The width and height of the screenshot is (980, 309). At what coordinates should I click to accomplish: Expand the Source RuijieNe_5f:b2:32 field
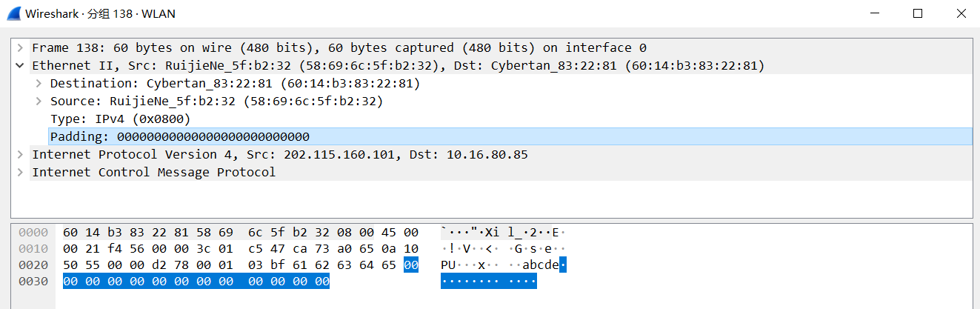tap(39, 101)
